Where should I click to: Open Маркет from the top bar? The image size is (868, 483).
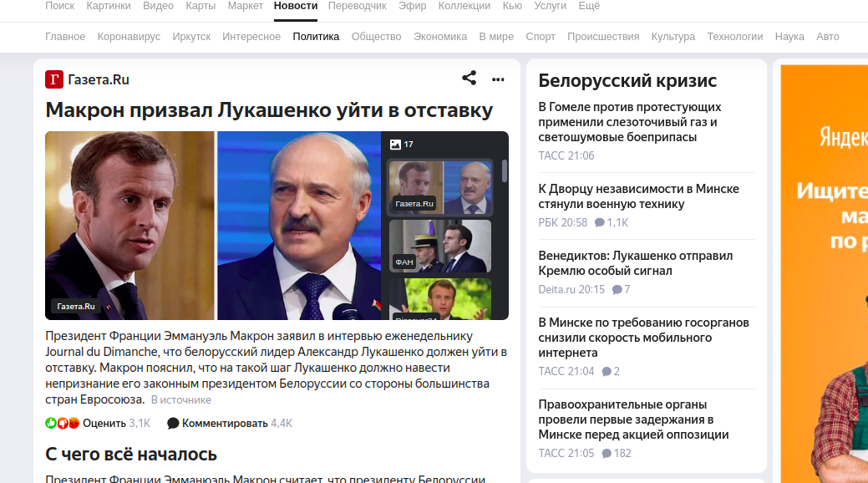coord(246,6)
